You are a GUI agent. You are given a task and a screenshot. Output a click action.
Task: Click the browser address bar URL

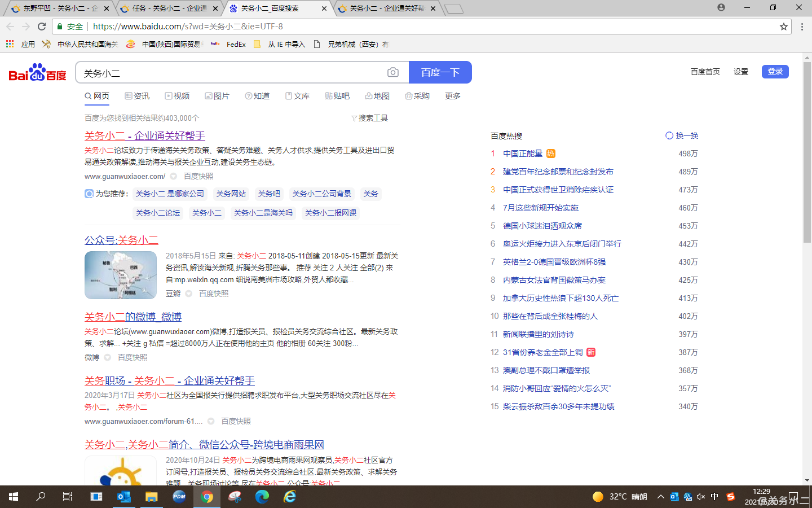coord(188,27)
